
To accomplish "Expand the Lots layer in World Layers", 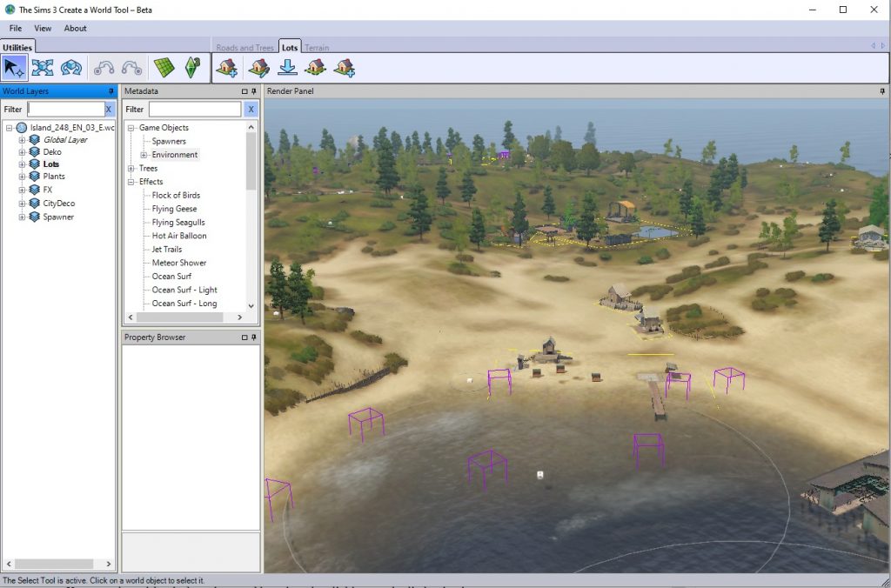I will (x=23, y=164).
